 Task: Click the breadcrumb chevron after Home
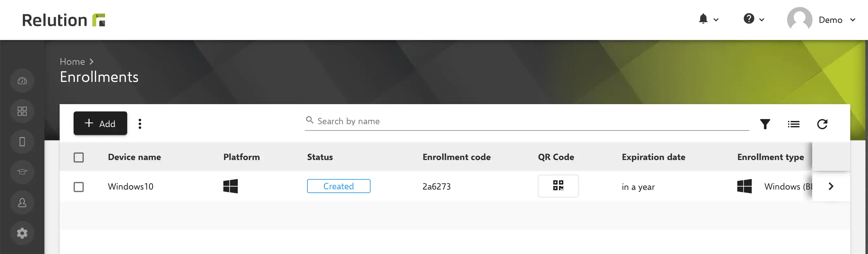[x=91, y=62]
